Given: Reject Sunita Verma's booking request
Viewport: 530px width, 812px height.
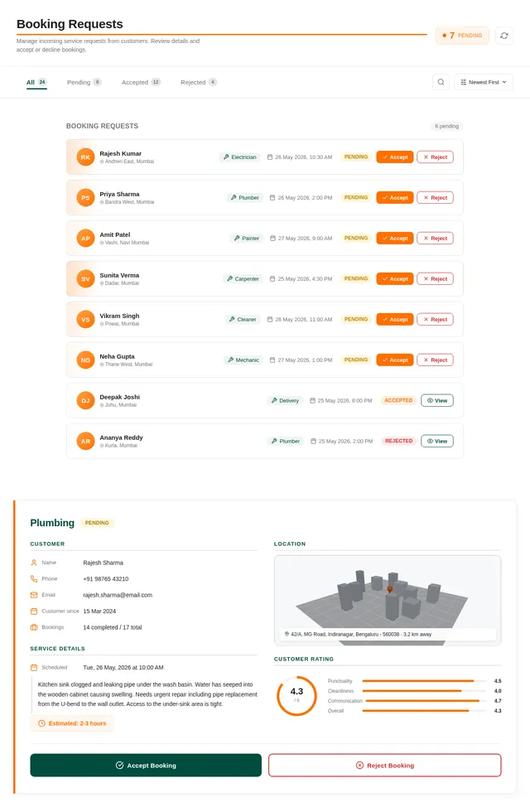Looking at the screenshot, I should point(436,279).
